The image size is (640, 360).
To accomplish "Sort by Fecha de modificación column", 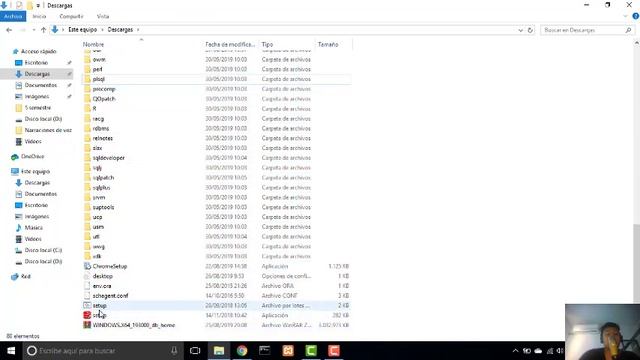I will pos(230,44).
